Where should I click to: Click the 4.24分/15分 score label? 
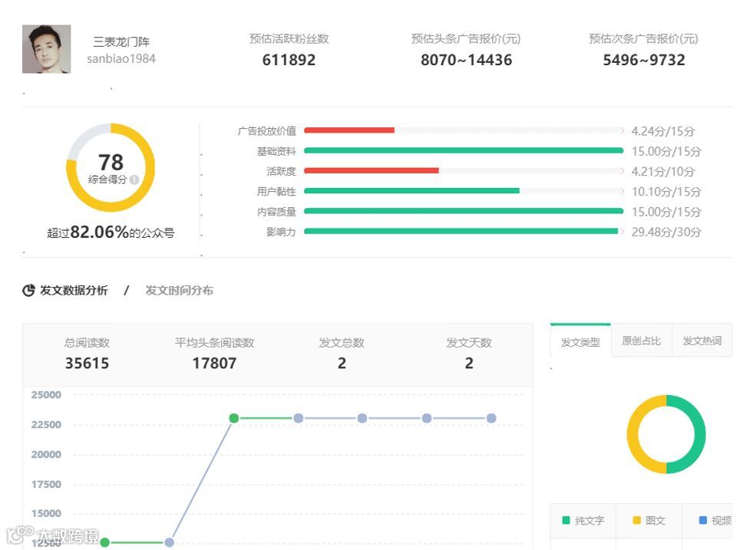tap(663, 131)
